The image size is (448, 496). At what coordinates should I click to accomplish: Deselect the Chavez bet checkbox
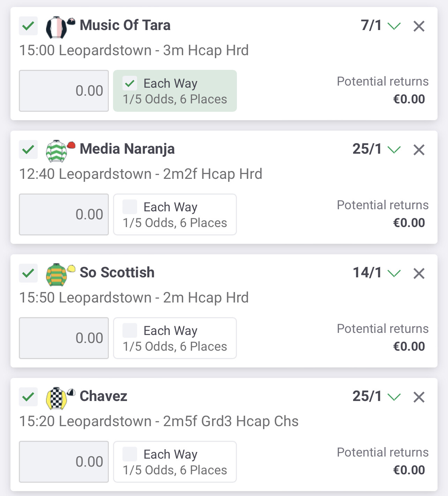tap(28, 397)
